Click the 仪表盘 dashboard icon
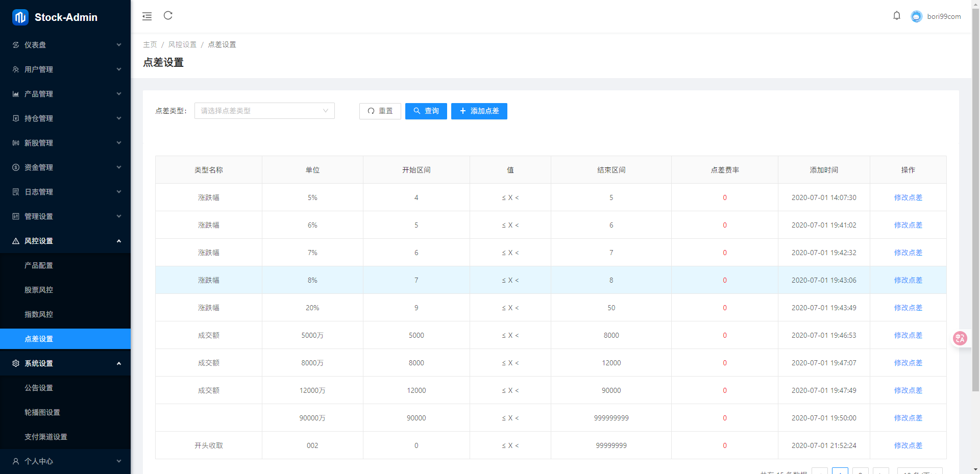 point(16,45)
